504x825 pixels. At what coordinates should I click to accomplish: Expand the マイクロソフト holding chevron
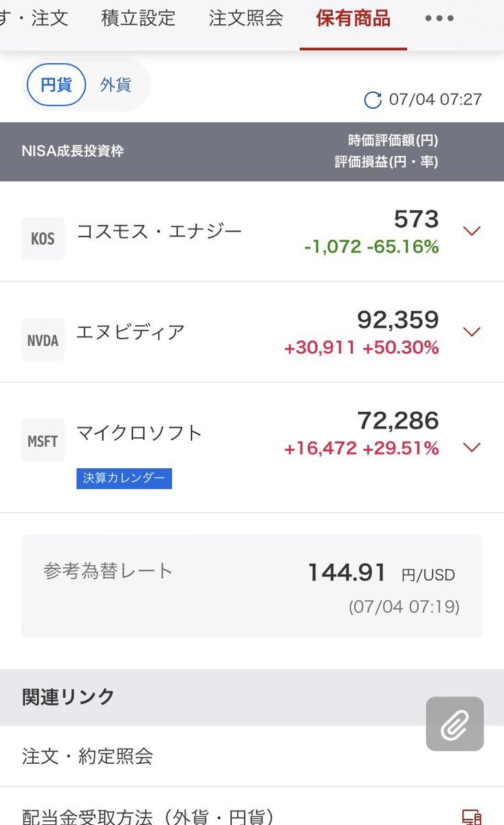472,448
